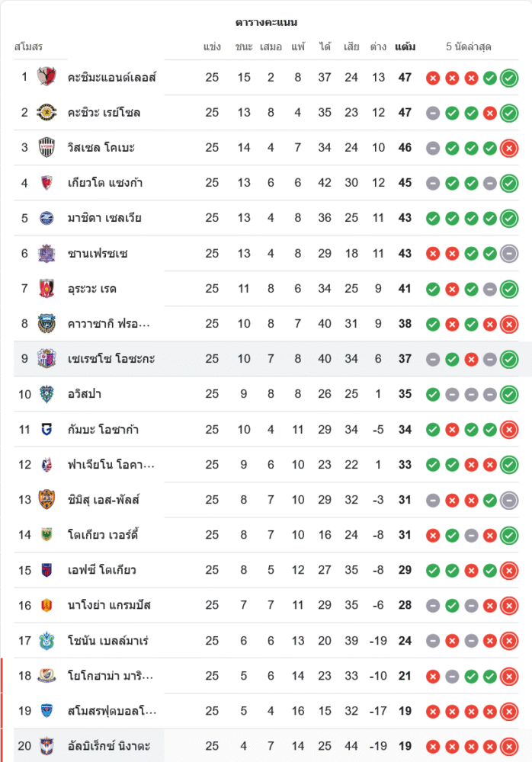Click the Kashiwa Reysol yellow crest

[47, 112]
